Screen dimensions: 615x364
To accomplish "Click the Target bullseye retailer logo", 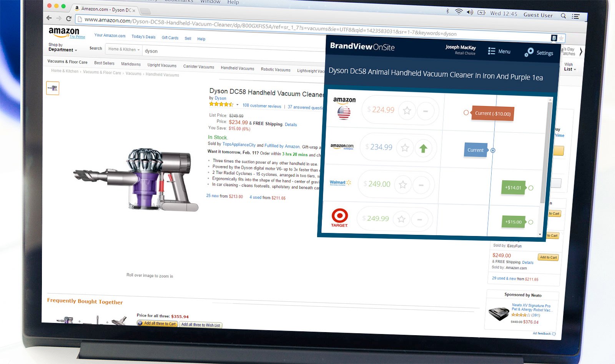I will pos(339,218).
